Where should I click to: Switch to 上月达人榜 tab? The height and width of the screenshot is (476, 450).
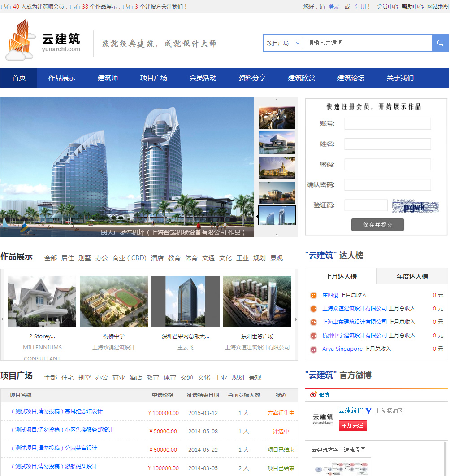click(x=341, y=276)
